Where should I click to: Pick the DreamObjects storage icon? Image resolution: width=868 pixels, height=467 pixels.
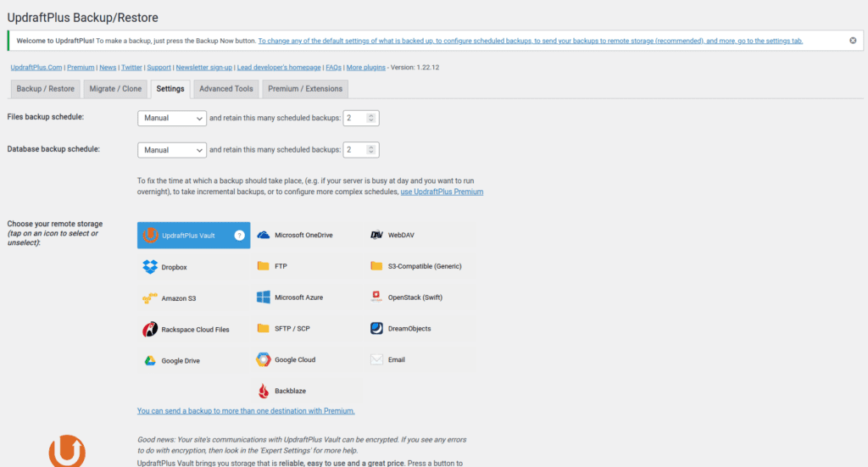377,329
